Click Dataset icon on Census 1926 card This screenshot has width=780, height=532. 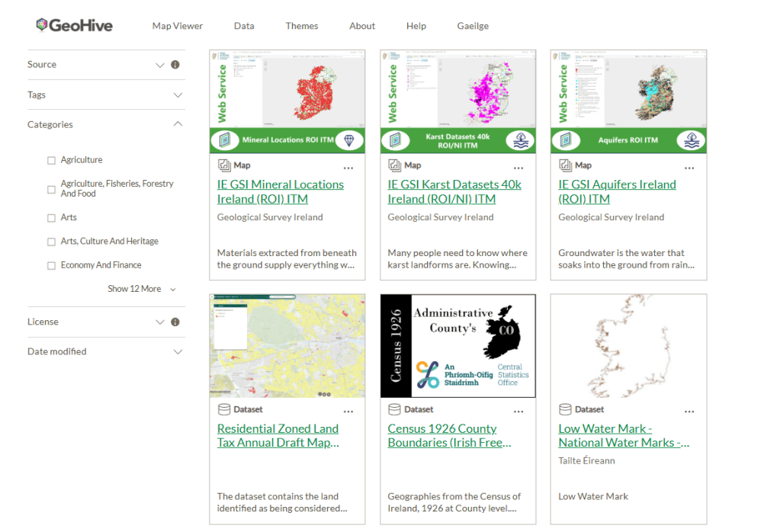pos(394,409)
